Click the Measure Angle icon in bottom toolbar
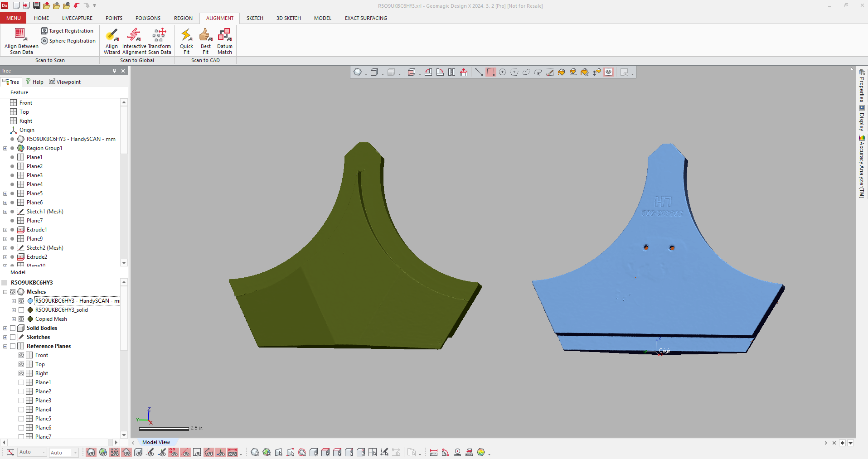The width and height of the screenshot is (868, 459). coord(446,452)
